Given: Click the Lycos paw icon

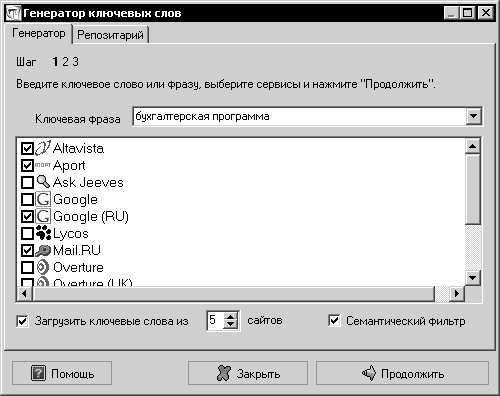Looking at the screenshot, I should (43, 233).
